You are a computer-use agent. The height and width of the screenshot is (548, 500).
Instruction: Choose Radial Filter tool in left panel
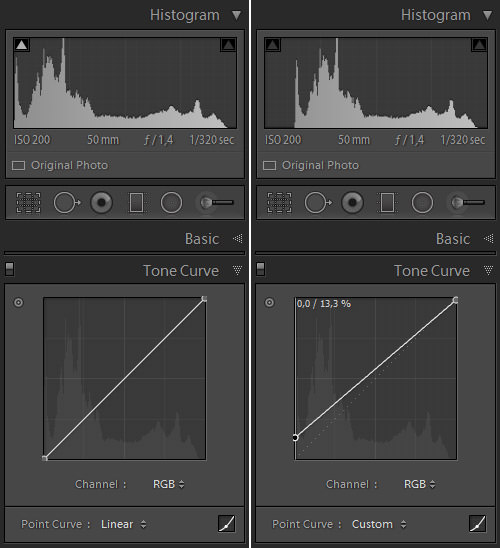click(171, 202)
